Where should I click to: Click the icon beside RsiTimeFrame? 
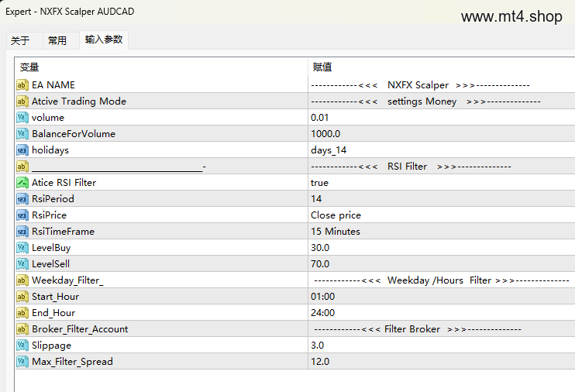(22, 232)
